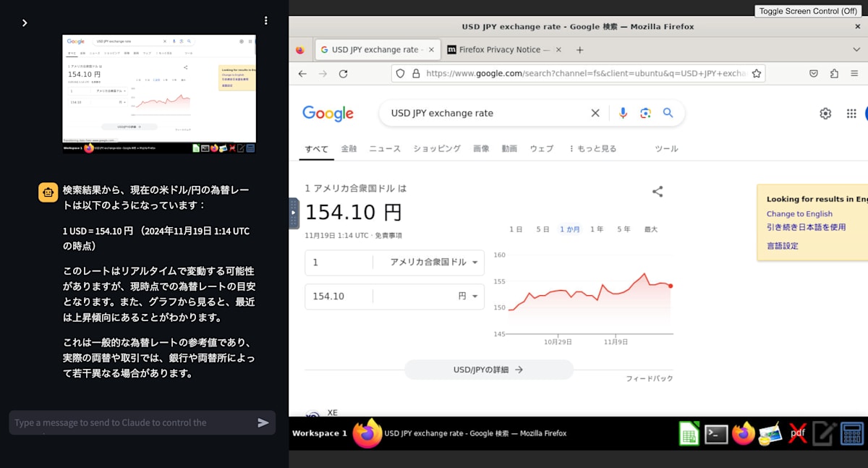868x468 pixels.
Task: Open the screenshot thumbnail in the chat
Action: tap(159, 94)
